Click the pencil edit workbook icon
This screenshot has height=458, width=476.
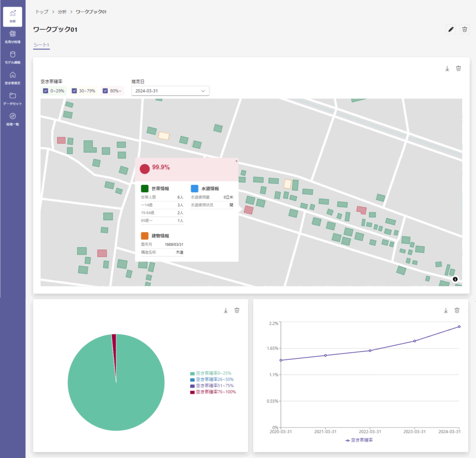[451, 29]
